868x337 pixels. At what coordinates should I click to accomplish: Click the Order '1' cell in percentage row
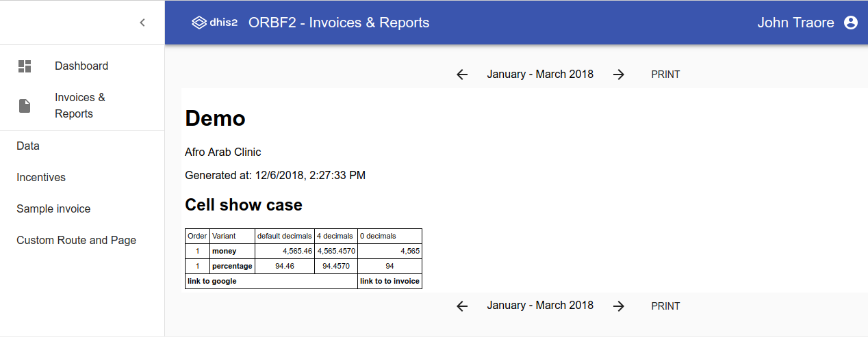197,266
